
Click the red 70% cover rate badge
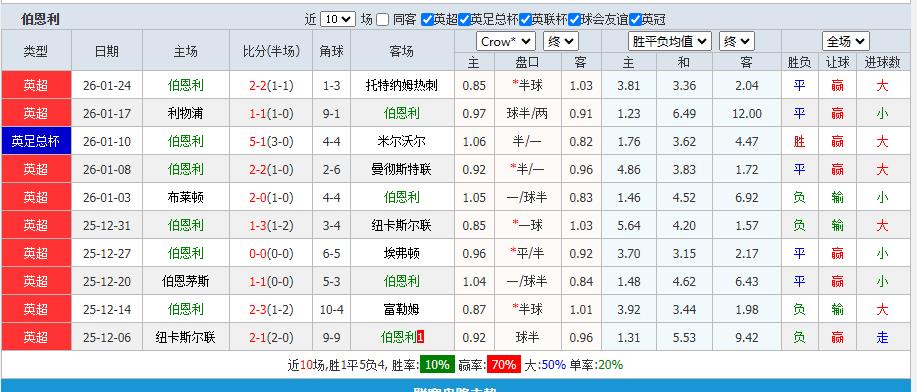tap(504, 365)
